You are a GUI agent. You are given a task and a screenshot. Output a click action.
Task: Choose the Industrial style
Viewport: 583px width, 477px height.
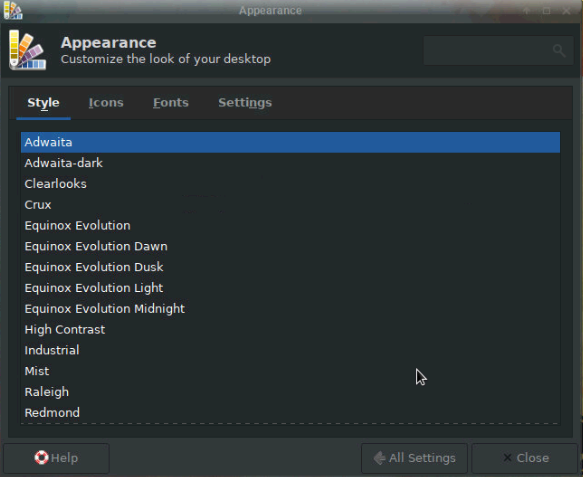(290, 350)
